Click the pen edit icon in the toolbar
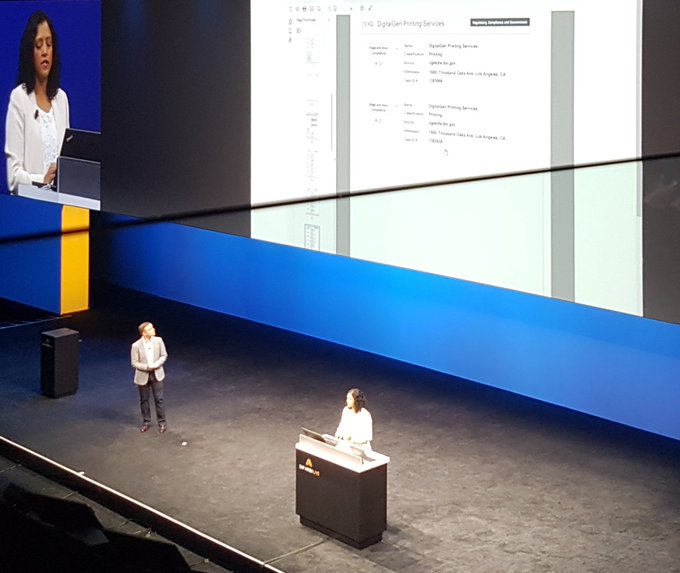The image size is (680, 573). [370, 8]
